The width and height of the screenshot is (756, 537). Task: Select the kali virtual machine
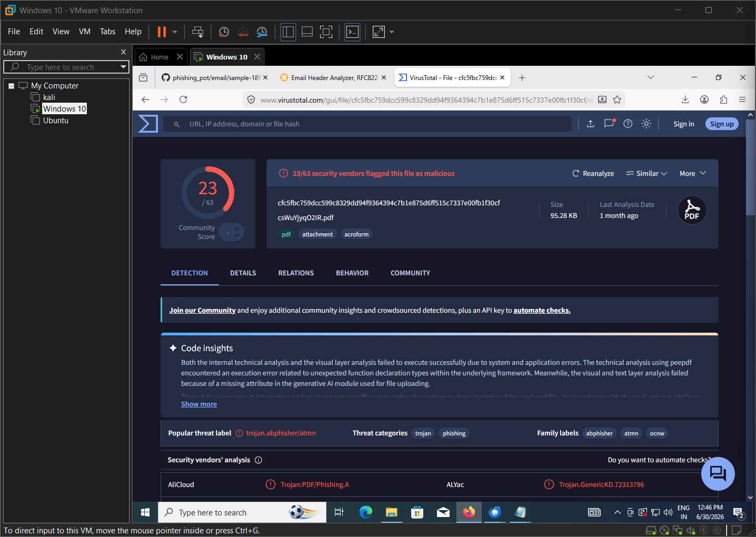[x=49, y=97]
